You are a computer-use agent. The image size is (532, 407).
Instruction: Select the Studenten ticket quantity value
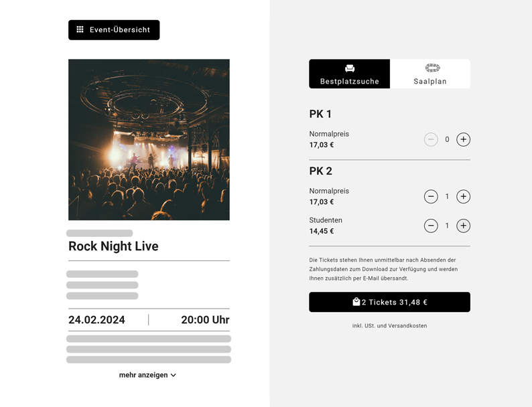447,226
